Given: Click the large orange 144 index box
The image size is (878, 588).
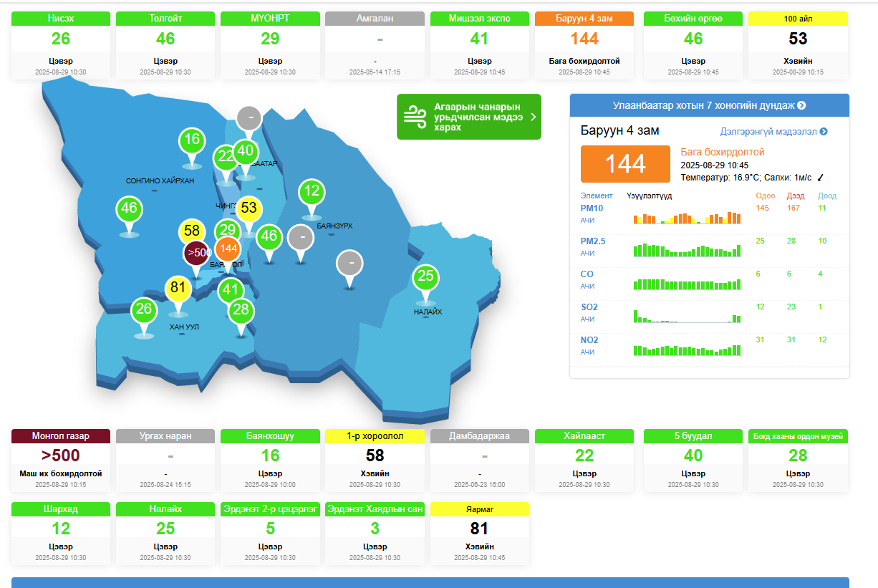Looking at the screenshot, I should 625,163.
